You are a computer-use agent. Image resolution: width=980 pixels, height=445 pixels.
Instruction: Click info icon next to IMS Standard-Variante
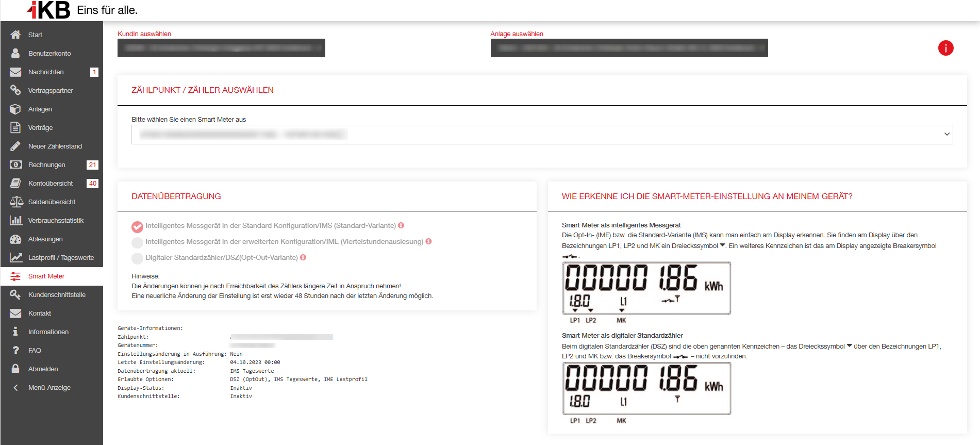coord(401,225)
